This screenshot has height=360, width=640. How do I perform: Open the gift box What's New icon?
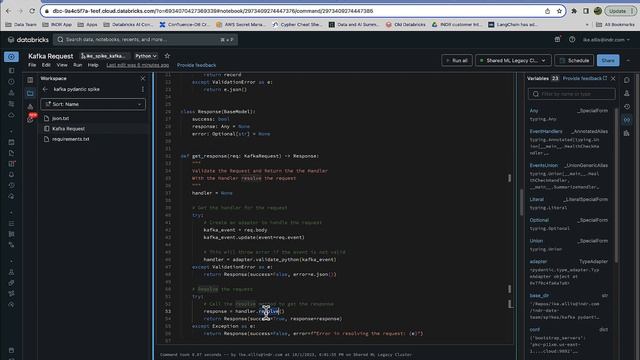click(557, 40)
